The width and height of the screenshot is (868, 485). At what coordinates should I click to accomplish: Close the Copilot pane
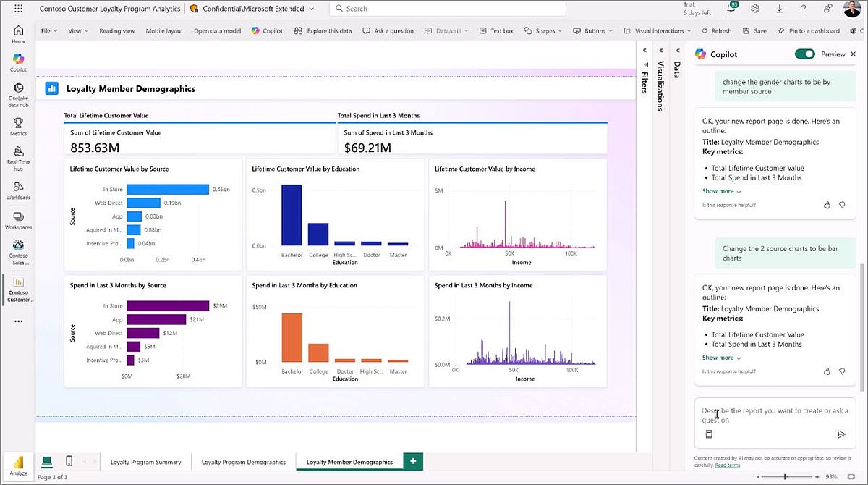tap(853, 54)
